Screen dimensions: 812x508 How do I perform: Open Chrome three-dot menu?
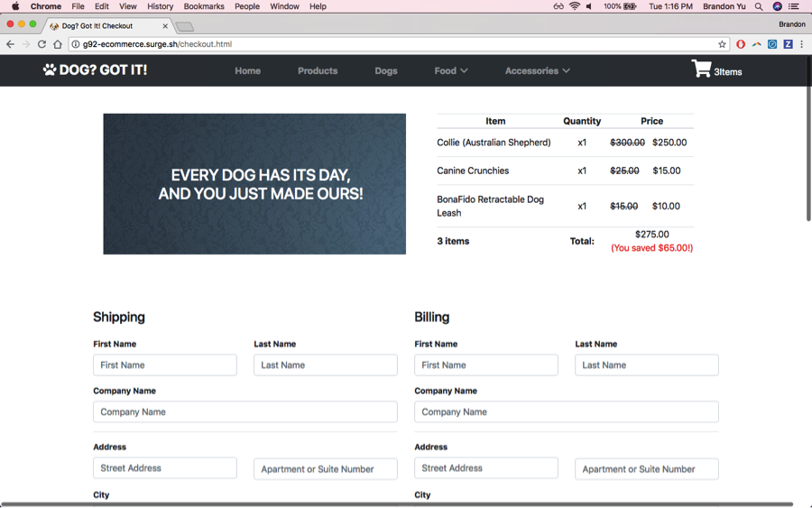click(802, 44)
